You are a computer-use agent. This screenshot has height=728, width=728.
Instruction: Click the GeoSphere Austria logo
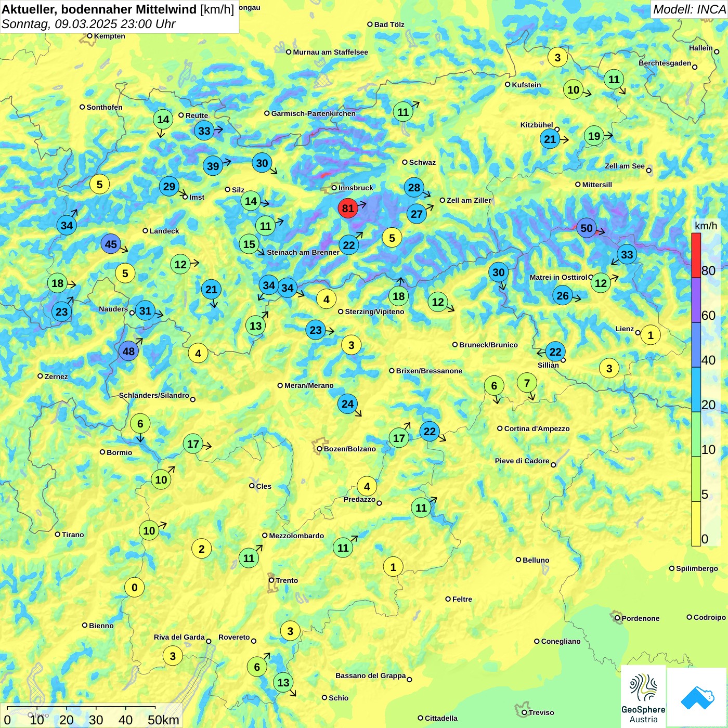click(x=643, y=697)
